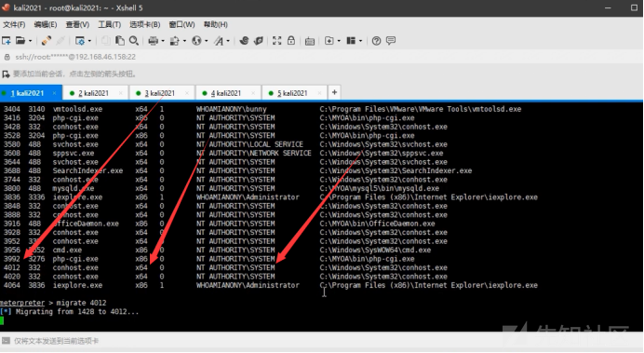Close tab 4 kali2021
Image resolution: width=644 pixels, height=353 pixels.
253,93
